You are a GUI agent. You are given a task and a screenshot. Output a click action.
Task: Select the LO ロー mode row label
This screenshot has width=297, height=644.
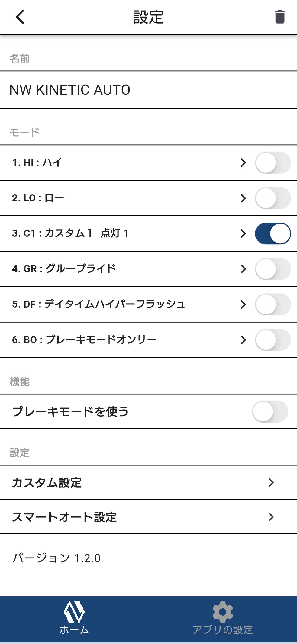click(38, 198)
